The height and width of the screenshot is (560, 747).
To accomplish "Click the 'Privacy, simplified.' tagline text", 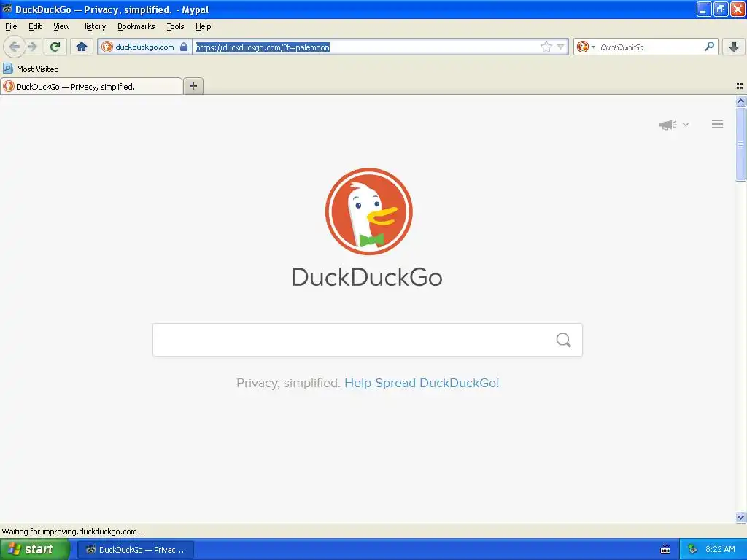I will click(x=288, y=383).
